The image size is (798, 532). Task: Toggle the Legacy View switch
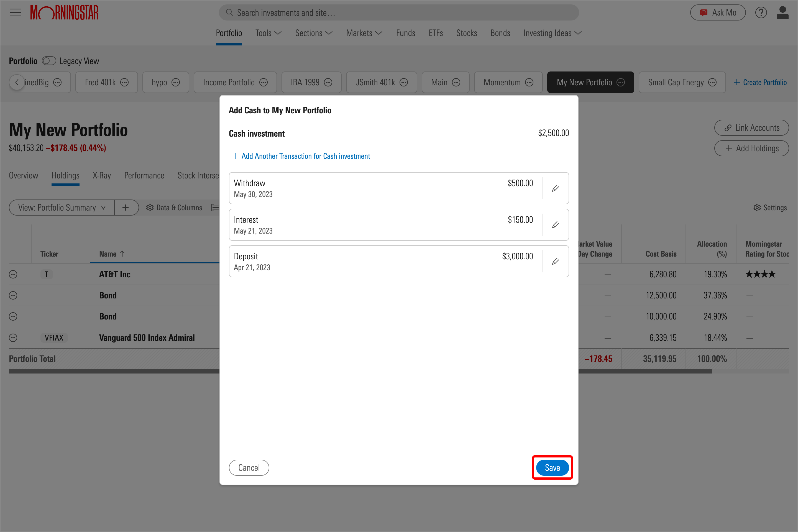pyautogui.click(x=49, y=61)
